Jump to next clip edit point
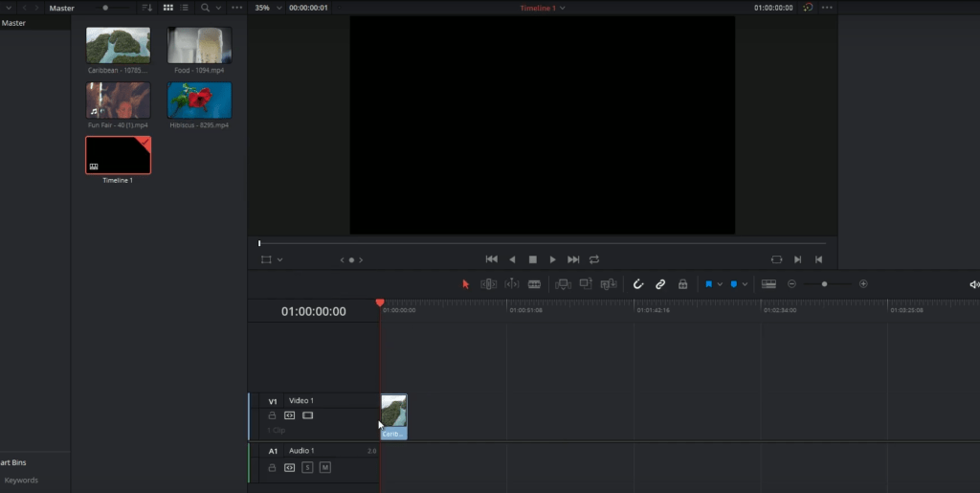The image size is (980, 493). (x=797, y=259)
